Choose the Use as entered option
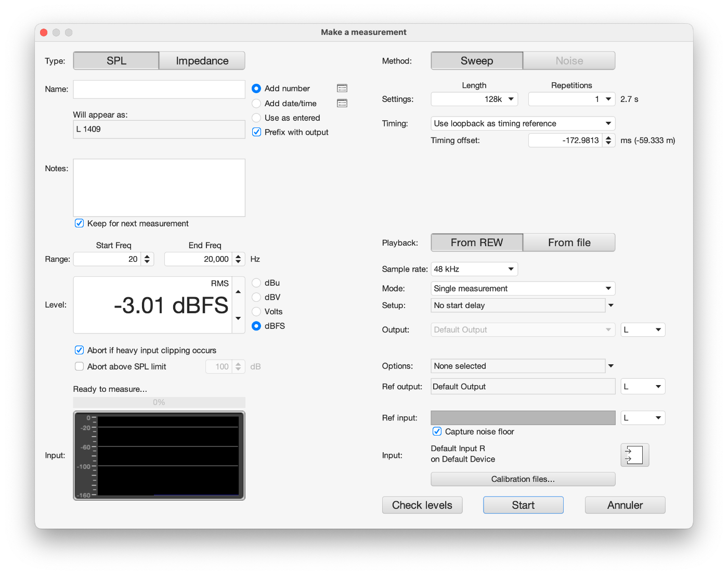 tap(256, 118)
